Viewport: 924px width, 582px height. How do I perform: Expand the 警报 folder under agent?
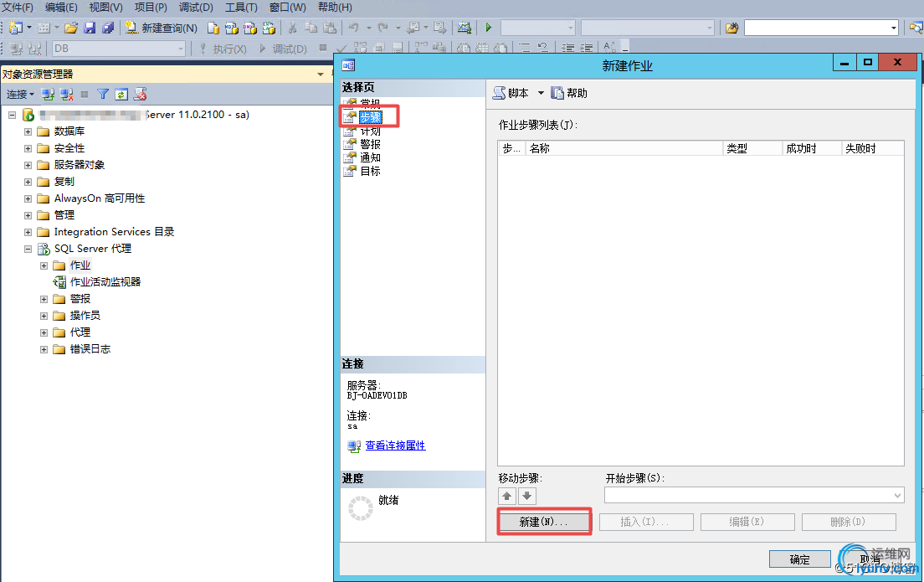pyautogui.click(x=44, y=300)
